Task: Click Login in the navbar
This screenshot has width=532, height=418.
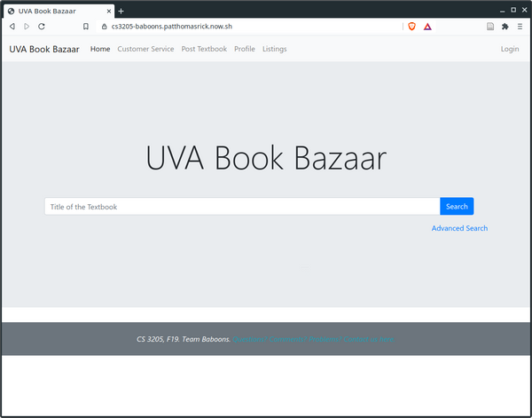Action: pyautogui.click(x=510, y=49)
